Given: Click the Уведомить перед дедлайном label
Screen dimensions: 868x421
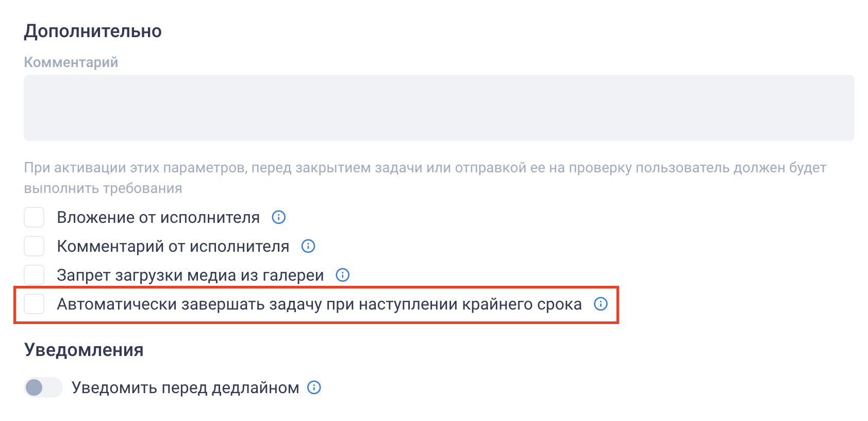Looking at the screenshot, I should [x=186, y=387].
